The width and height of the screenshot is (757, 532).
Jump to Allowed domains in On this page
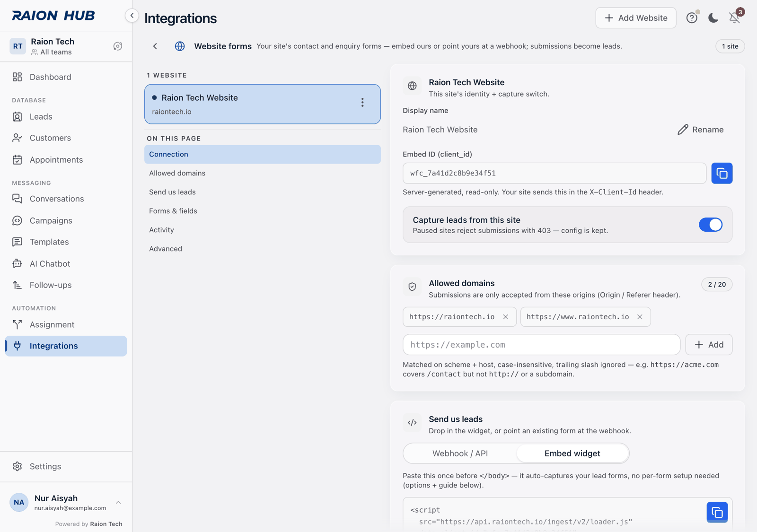coord(262,173)
